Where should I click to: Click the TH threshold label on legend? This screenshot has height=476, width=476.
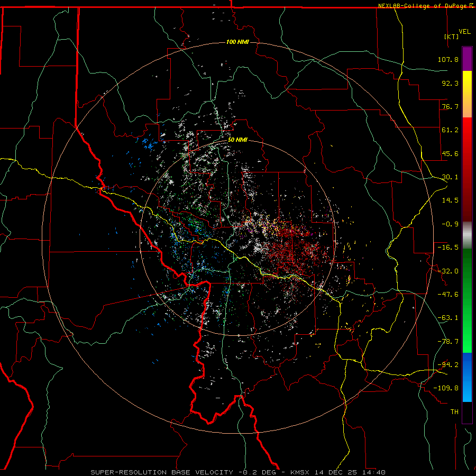coord(454,412)
